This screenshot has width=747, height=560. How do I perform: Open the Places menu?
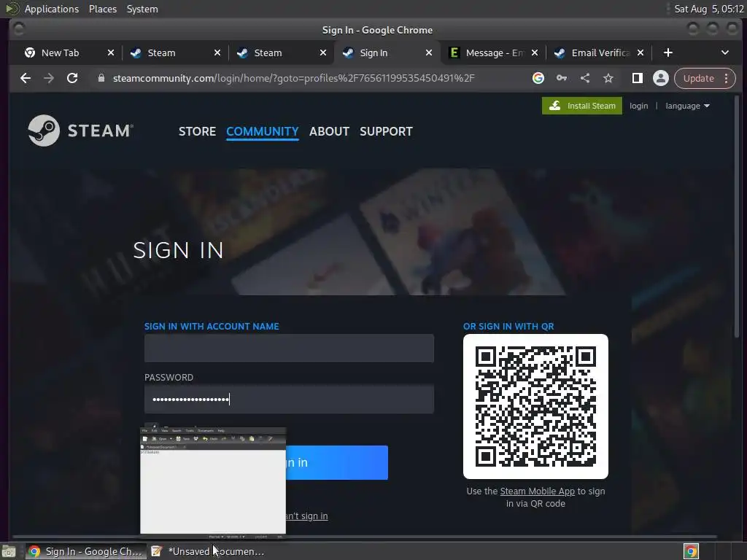click(103, 9)
